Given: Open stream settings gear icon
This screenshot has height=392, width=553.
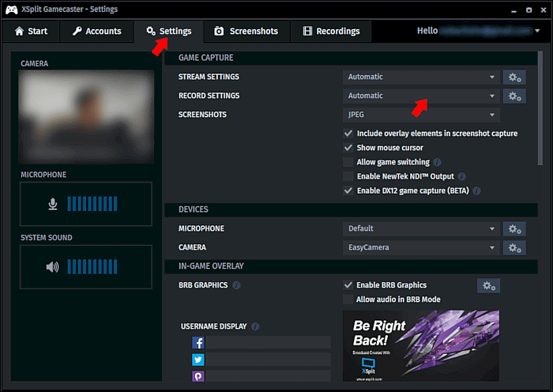Looking at the screenshot, I should [x=513, y=77].
